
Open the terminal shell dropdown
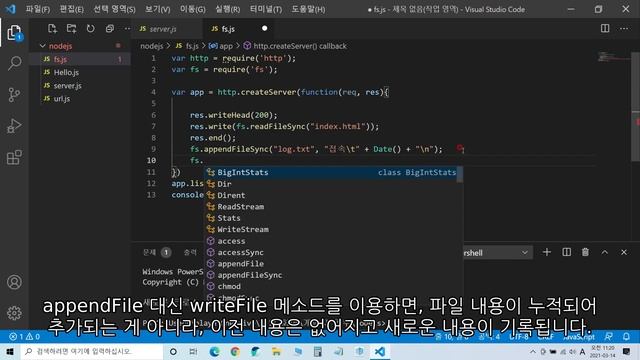tap(497, 253)
